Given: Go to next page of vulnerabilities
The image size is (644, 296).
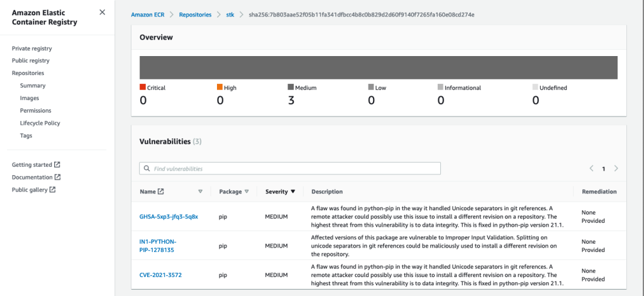Looking at the screenshot, I should (616, 168).
